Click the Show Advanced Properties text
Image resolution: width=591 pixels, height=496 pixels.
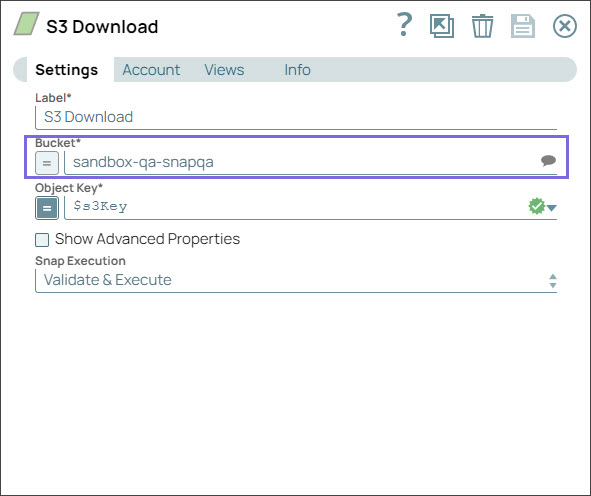147,239
